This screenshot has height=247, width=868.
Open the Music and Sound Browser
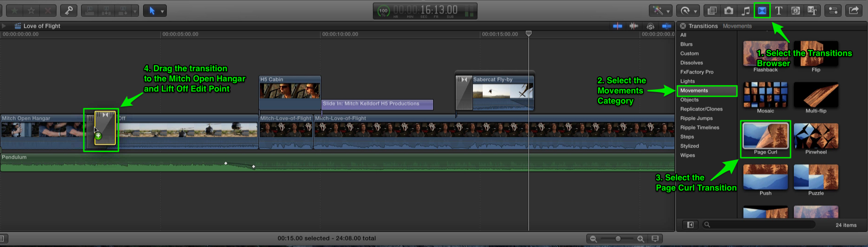(746, 11)
